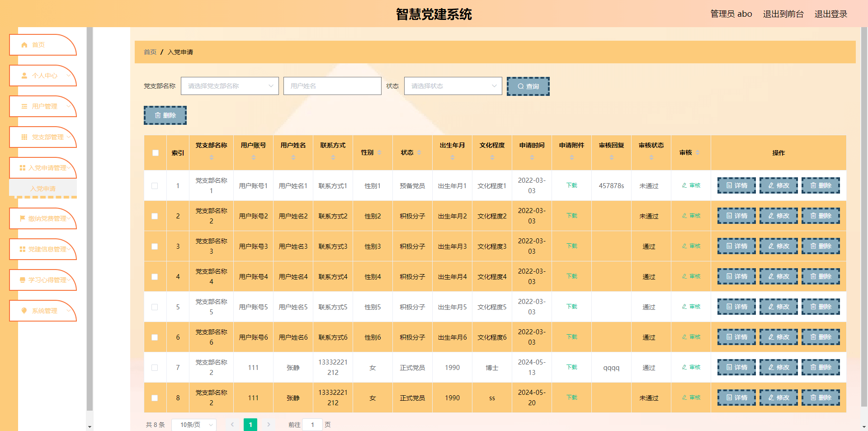Viewport: 868px width, 431px height.
Task: Check the checkbox for row 5
Action: [x=155, y=307]
